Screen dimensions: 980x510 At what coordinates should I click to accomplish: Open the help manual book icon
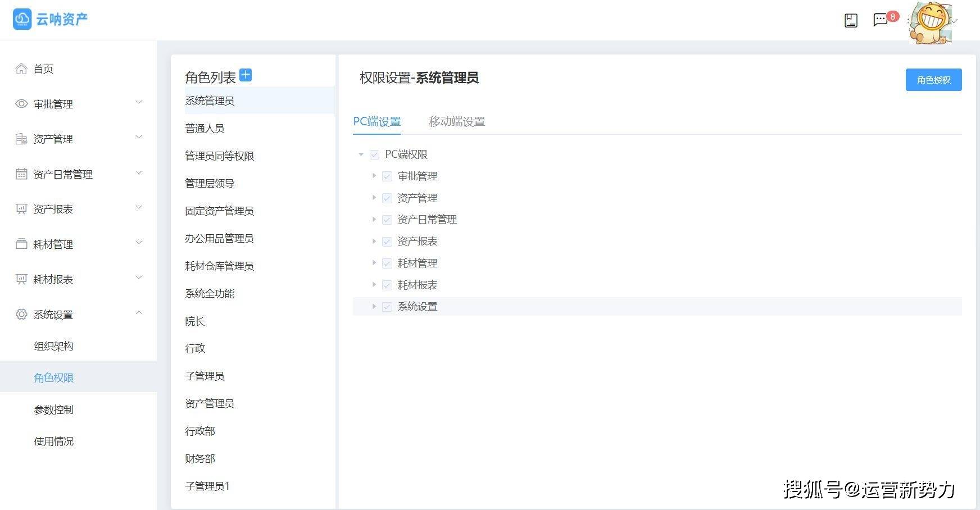851,21
